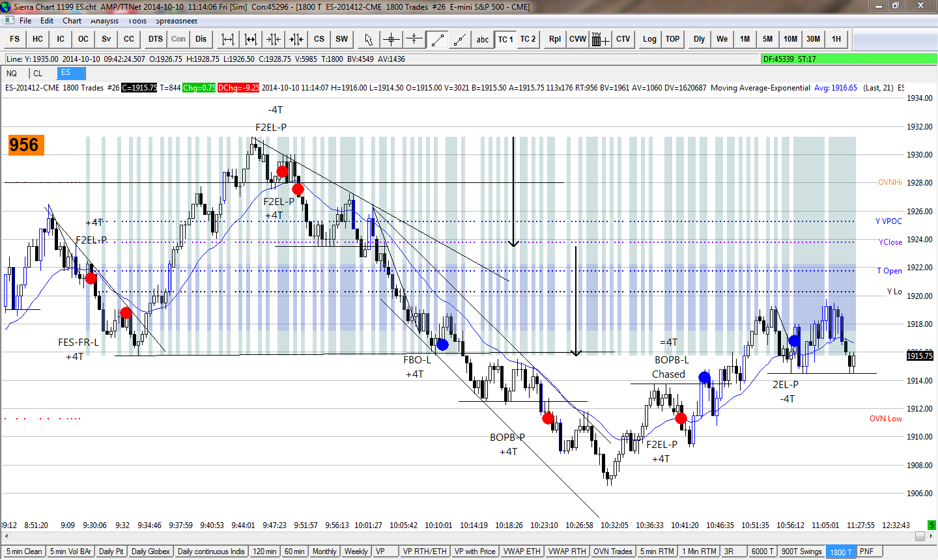The width and height of the screenshot is (938, 560).
Task: Click the horizontal chart scrollbar thumb
Action: [x=920, y=537]
